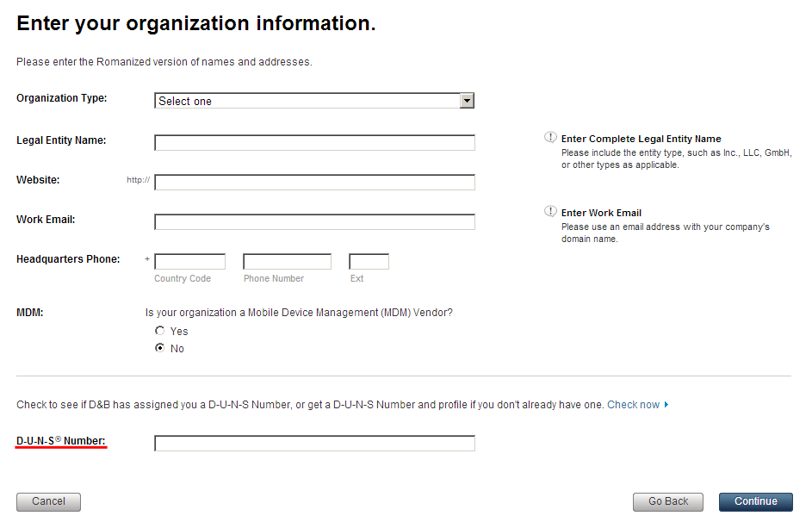Focus the D-U-N-S Number input field
Viewport: 812px width, 522px height.
click(314, 443)
